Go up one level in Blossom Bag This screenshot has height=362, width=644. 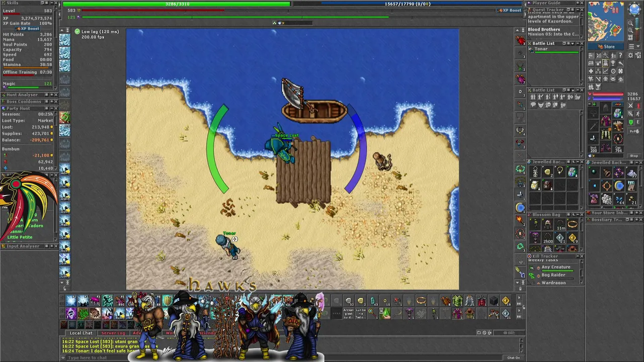(574, 215)
